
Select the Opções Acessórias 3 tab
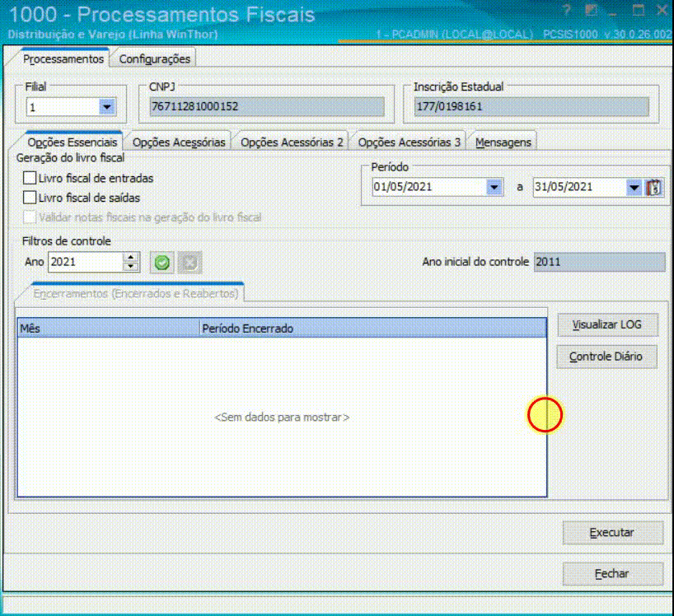pyautogui.click(x=410, y=142)
